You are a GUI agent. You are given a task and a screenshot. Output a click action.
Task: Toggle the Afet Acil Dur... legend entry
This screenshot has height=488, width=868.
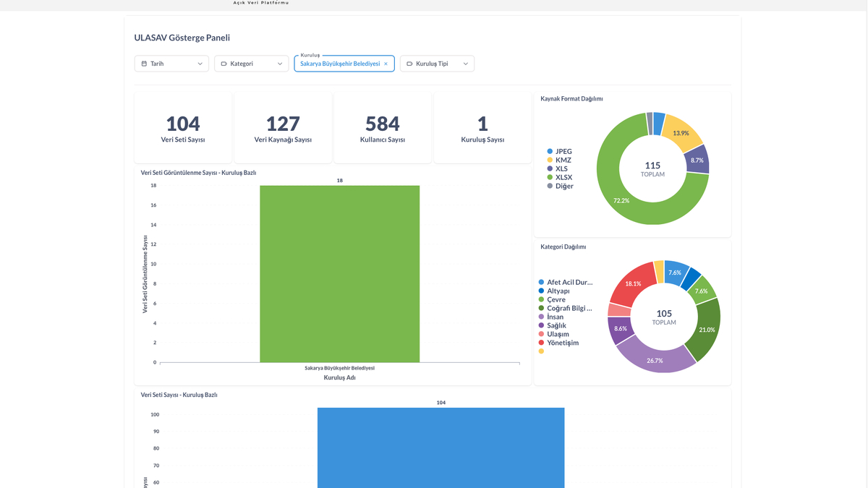(x=566, y=282)
